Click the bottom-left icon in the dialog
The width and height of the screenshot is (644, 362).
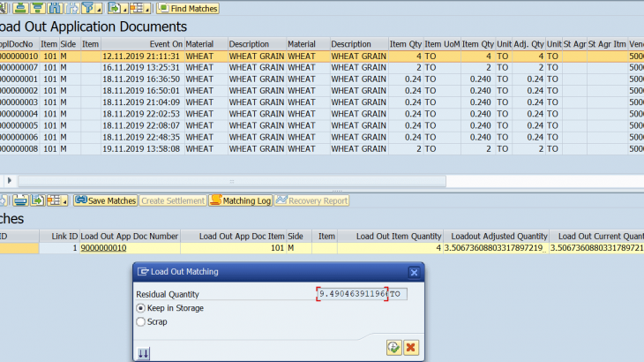143,353
